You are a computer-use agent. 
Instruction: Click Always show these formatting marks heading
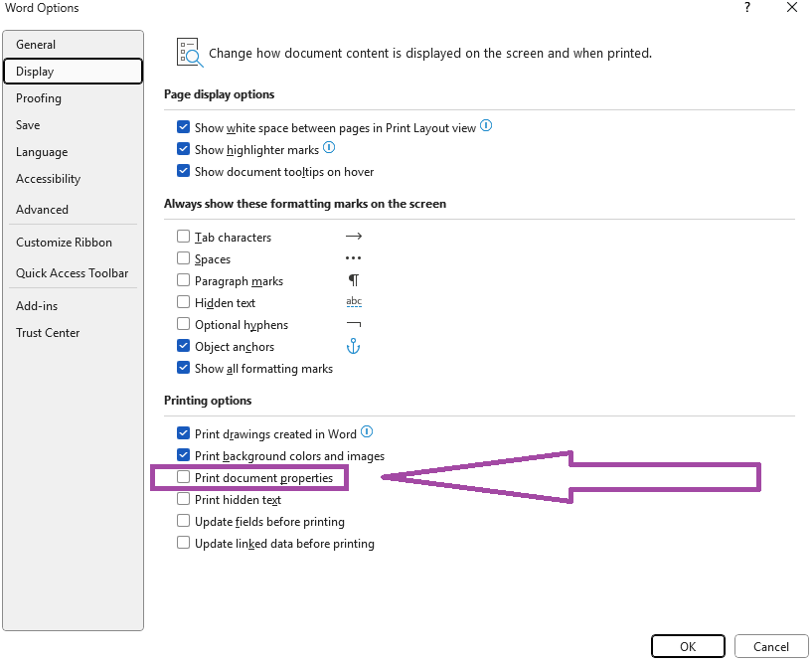click(305, 204)
